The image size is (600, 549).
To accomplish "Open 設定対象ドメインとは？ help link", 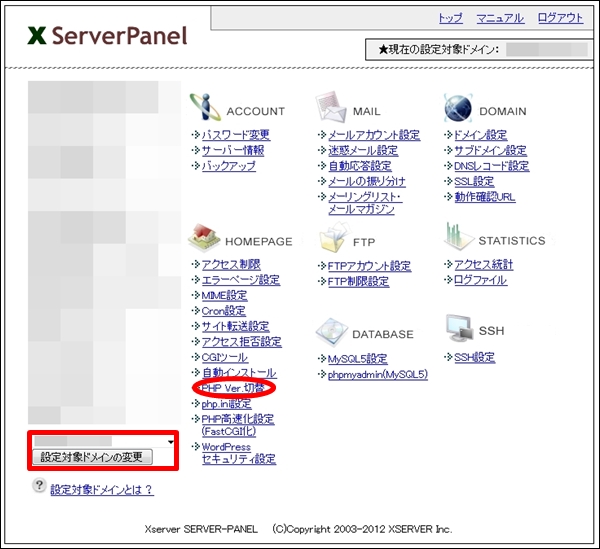I will [x=102, y=489].
